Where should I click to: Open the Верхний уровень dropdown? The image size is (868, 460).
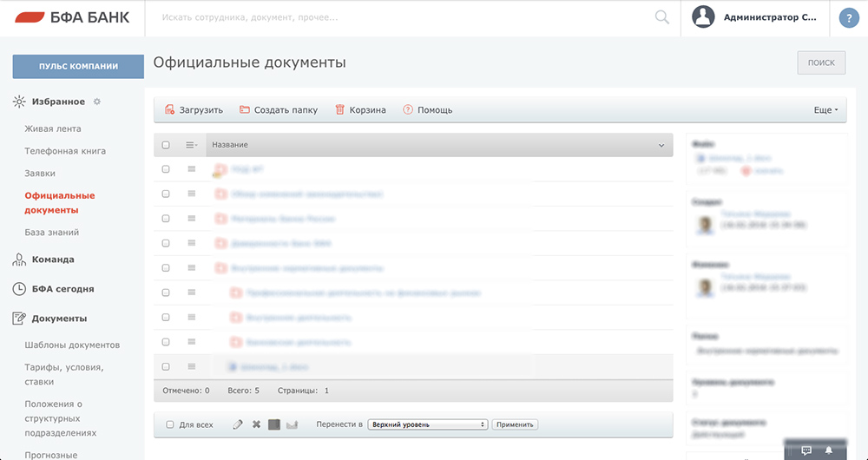427,424
